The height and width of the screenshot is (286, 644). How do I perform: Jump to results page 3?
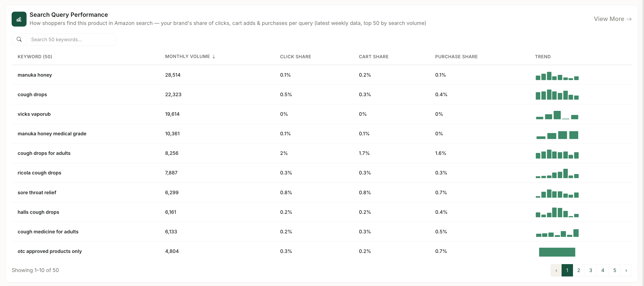(590, 270)
